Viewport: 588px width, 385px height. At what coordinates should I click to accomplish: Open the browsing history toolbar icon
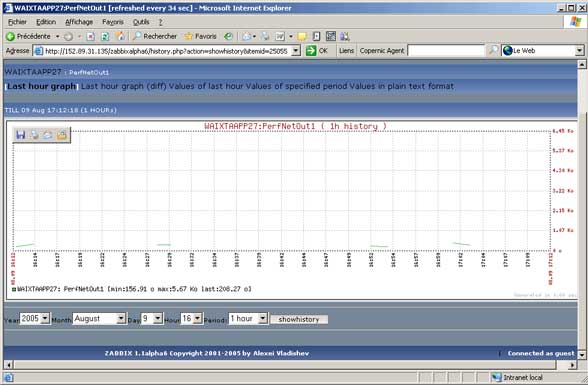point(228,36)
